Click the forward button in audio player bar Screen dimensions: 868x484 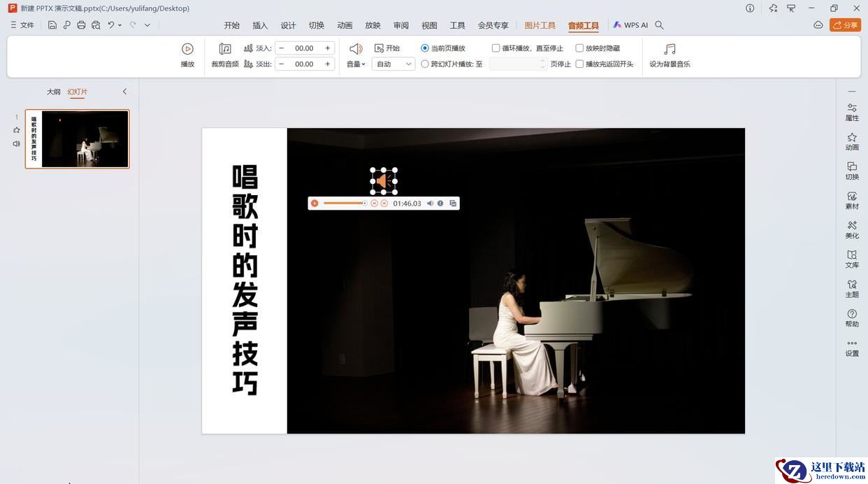tap(384, 204)
